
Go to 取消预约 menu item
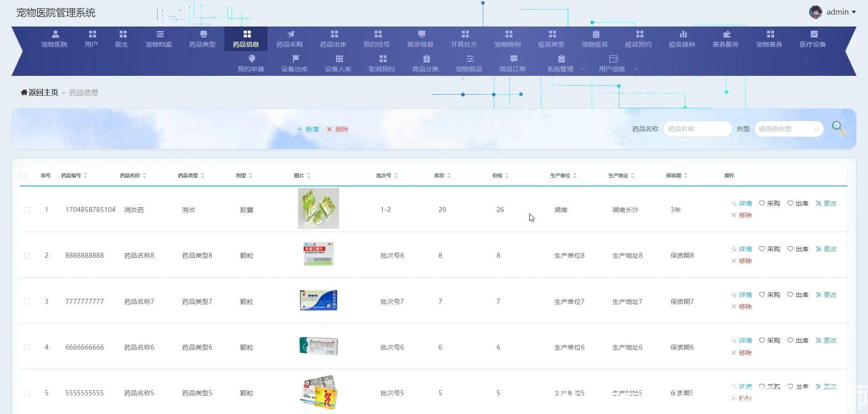(382, 64)
